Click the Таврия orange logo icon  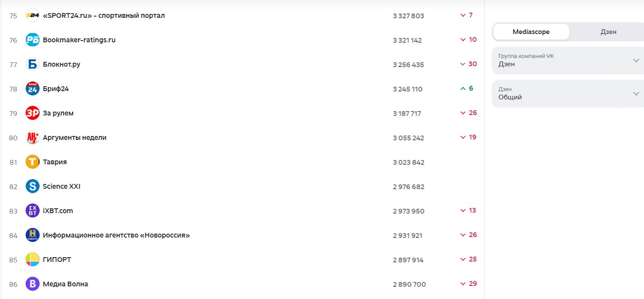[33, 162]
